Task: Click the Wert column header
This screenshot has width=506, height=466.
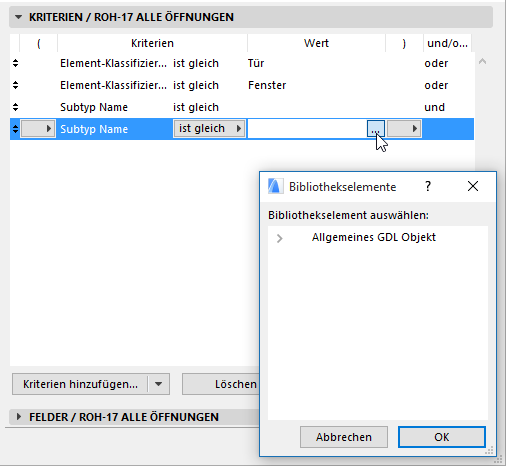Action: pyautogui.click(x=316, y=43)
